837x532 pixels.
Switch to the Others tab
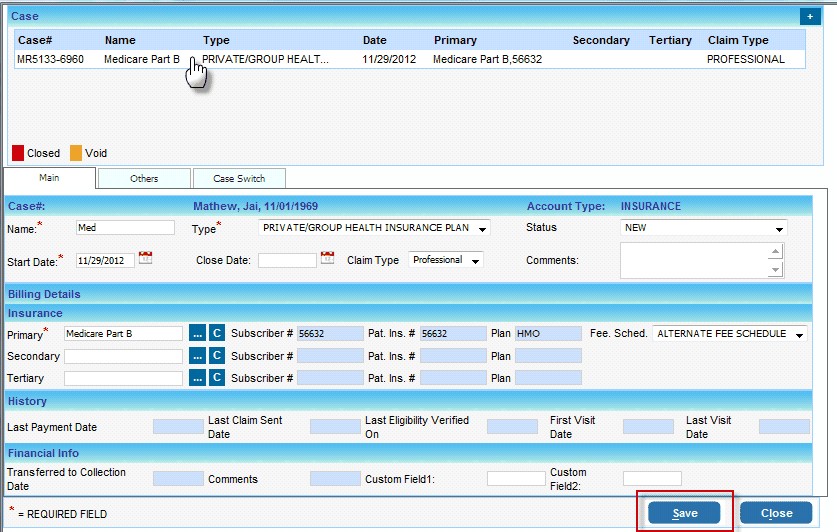144,178
